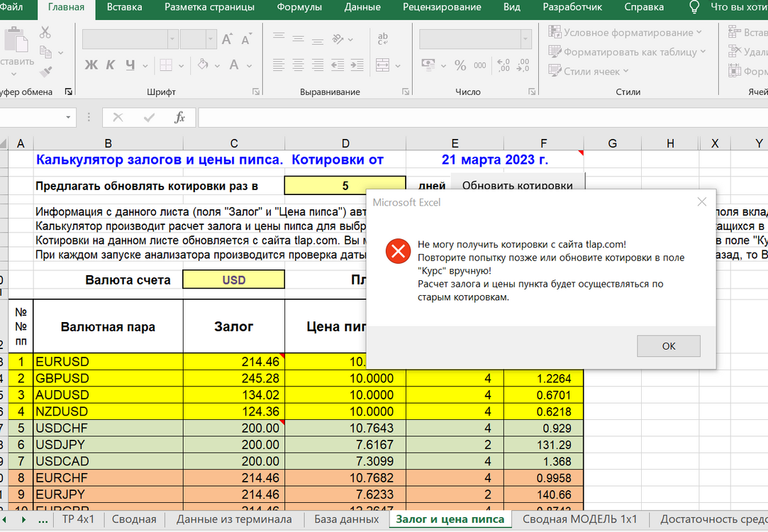Click the Increase Decimal icon
This screenshot has width=768, height=532.
point(503,65)
